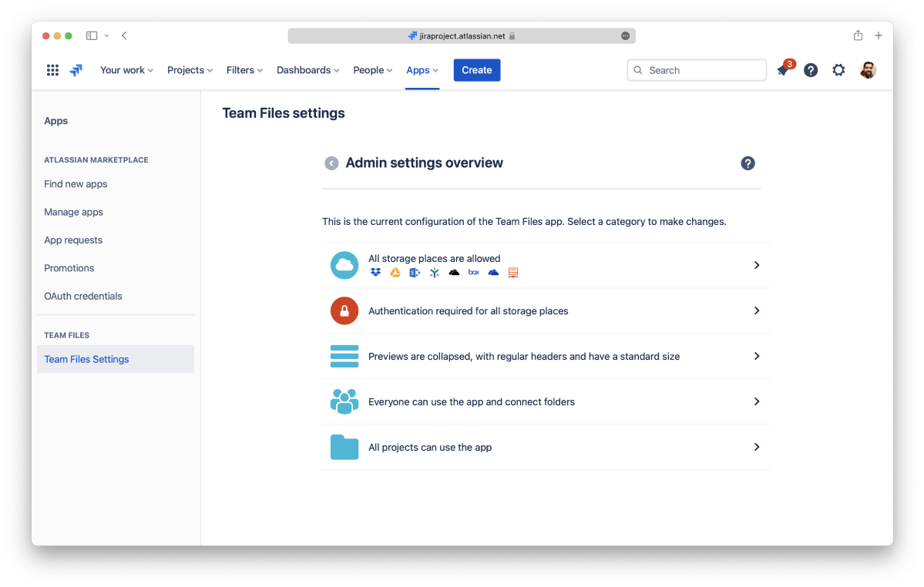Image resolution: width=924 pixels, height=587 pixels.
Task: Click the black cloud storage icon
Action: pyautogui.click(x=455, y=273)
